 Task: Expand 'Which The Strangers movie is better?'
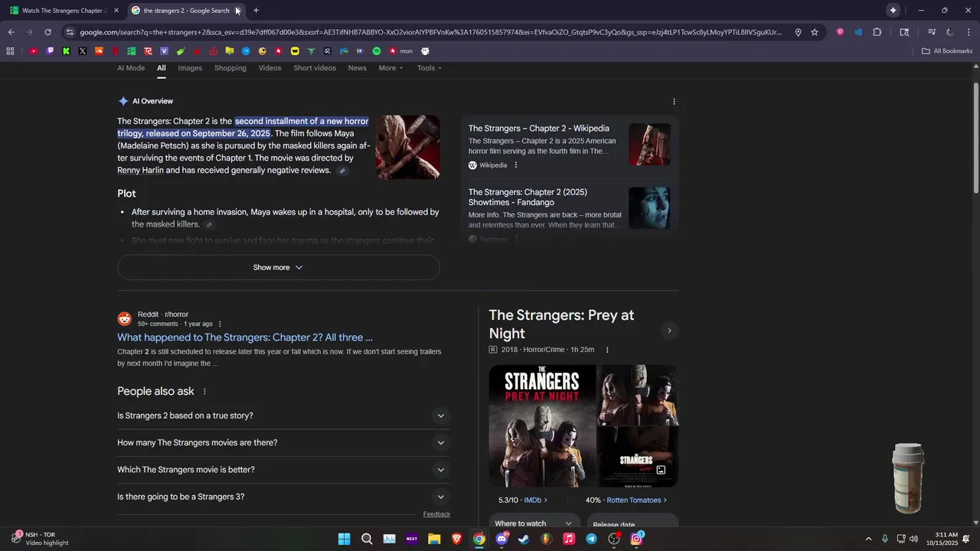point(283,470)
